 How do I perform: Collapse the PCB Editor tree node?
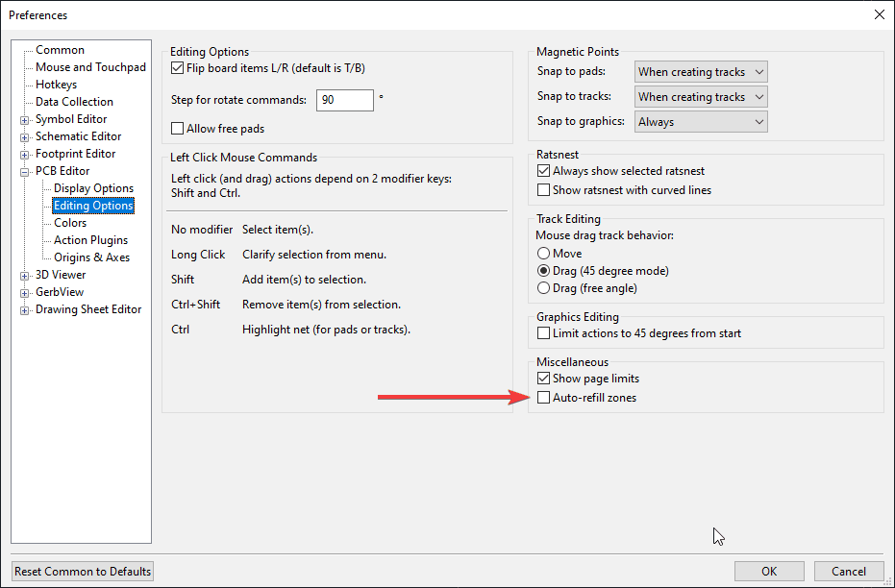pyautogui.click(x=25, y=172)
